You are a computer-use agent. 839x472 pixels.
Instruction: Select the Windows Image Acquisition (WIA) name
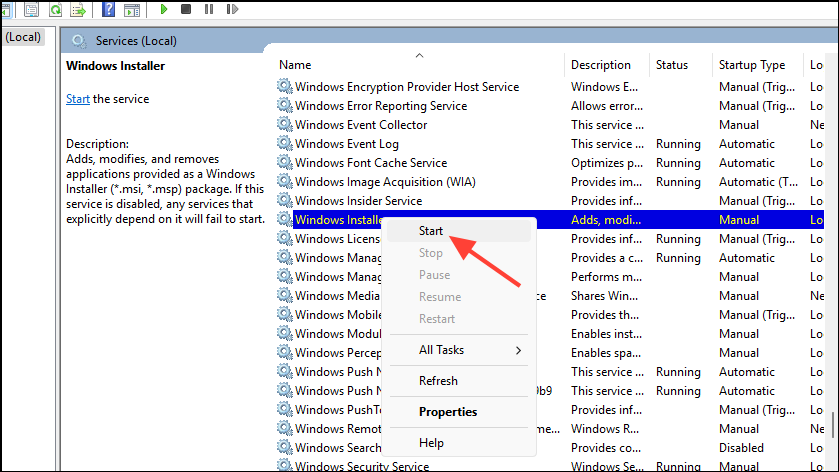[x=385, y=182]
